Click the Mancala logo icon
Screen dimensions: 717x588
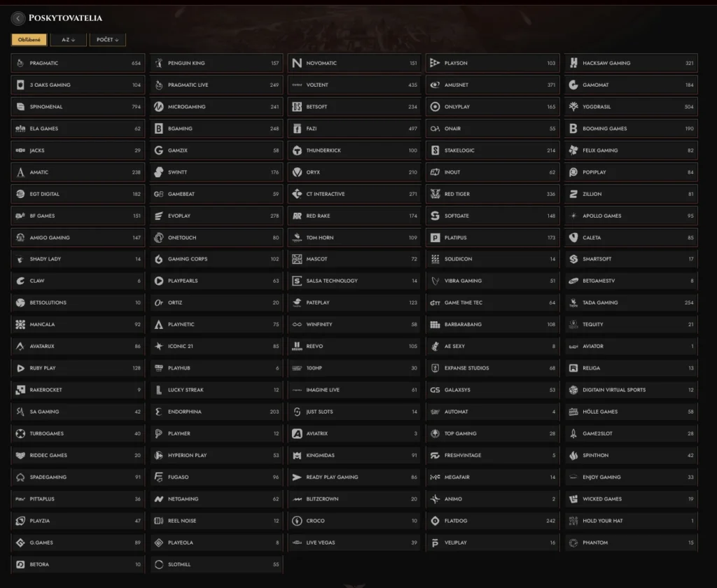(x=20, y=324)
